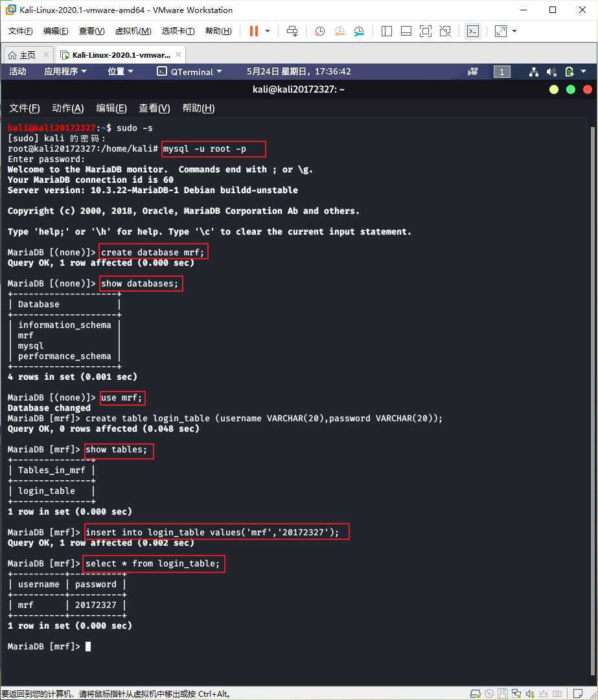Open VMware 文件(F) menu
This screenshot has height=700, width=598.
point(21,31)
